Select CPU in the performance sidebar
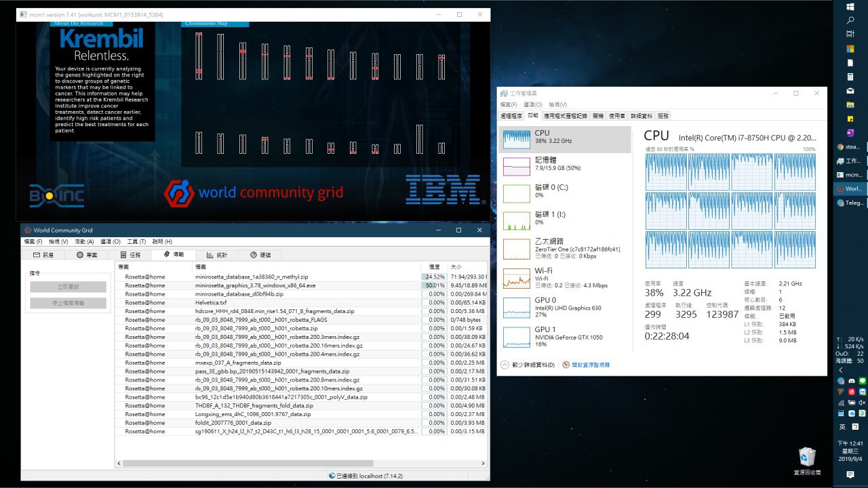868x488 pixels. [566, 139]
